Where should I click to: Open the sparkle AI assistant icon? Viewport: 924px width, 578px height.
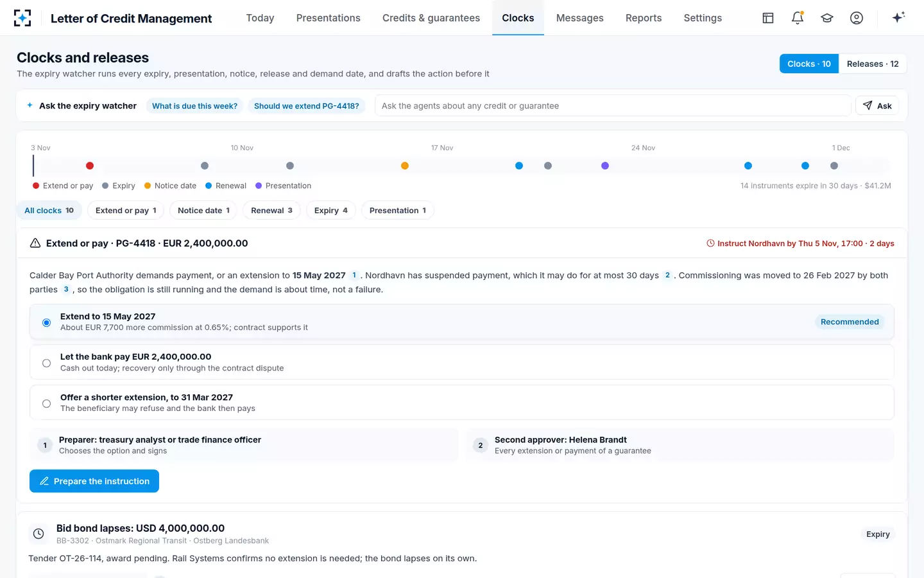pos(898,17)
